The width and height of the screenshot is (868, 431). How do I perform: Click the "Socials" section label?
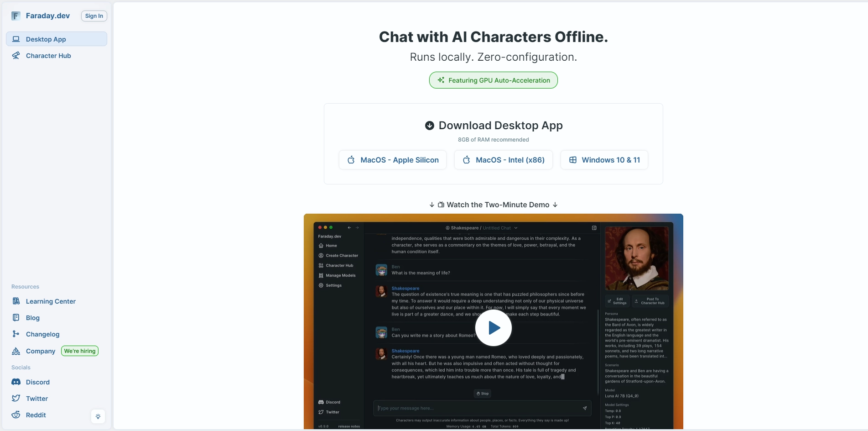pyautogui.click(x=21, y=368)
